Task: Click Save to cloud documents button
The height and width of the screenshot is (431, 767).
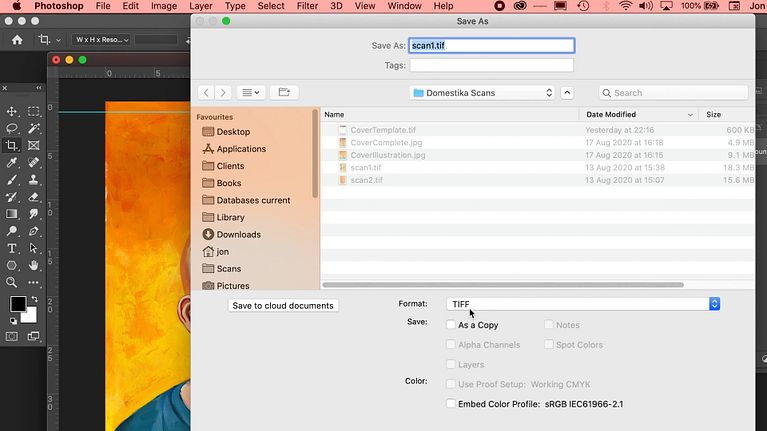Action: (x=283, y=305)
